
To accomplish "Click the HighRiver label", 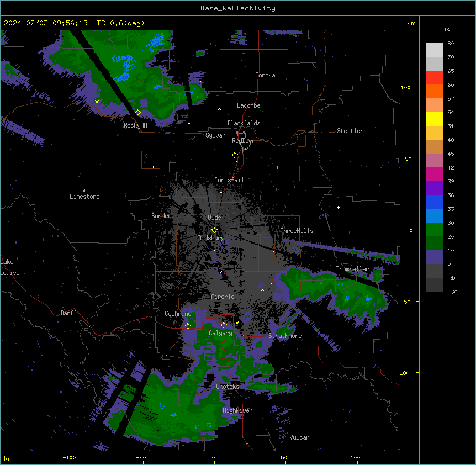I will click(237, 410).
